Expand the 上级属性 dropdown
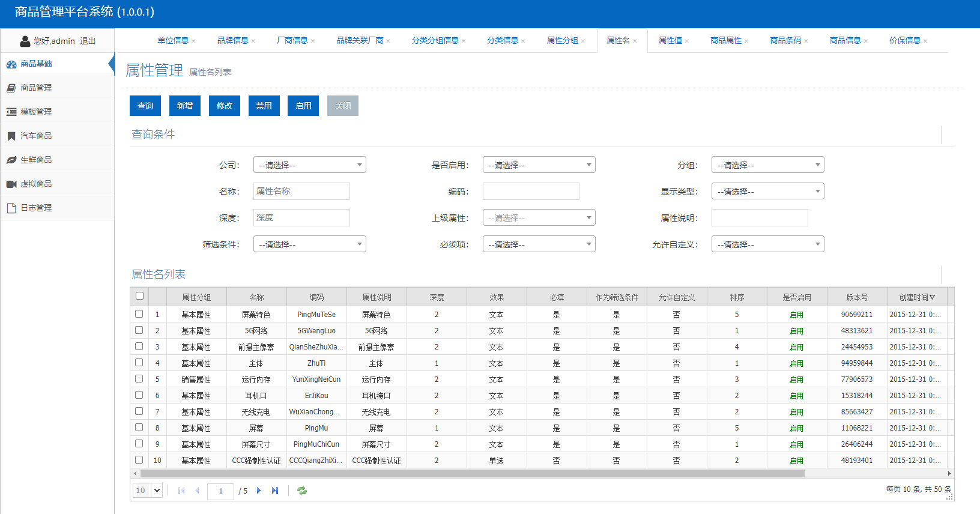This screenshot has height=514, width=980. point(539,218)
